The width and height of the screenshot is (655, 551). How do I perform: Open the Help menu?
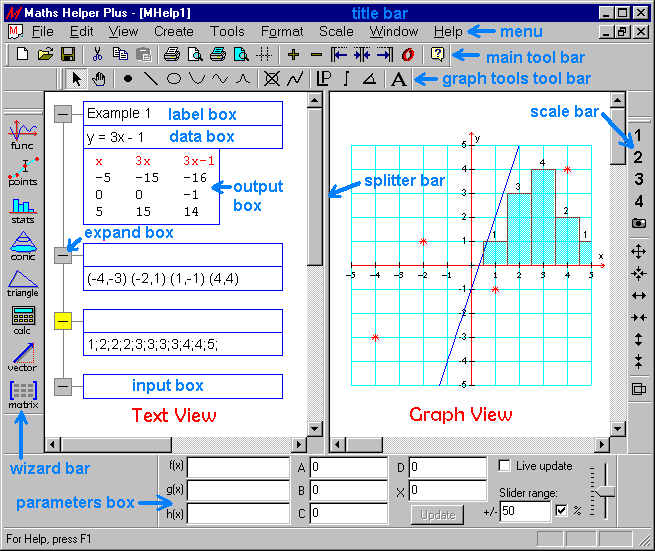pos(448,32)
